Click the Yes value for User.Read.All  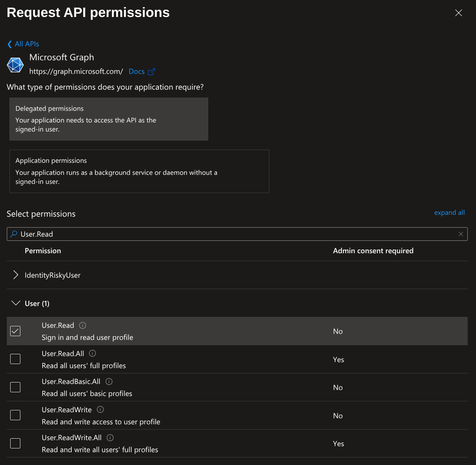pos(338,360)
